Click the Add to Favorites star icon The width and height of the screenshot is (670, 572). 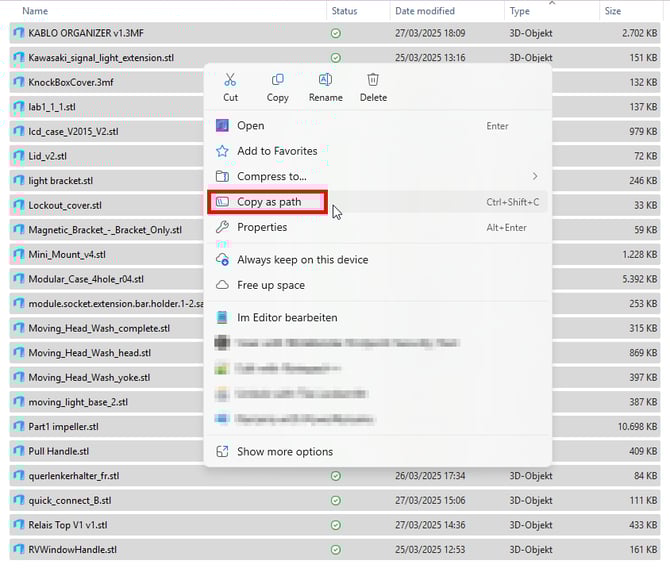click(x=222, y=151)
